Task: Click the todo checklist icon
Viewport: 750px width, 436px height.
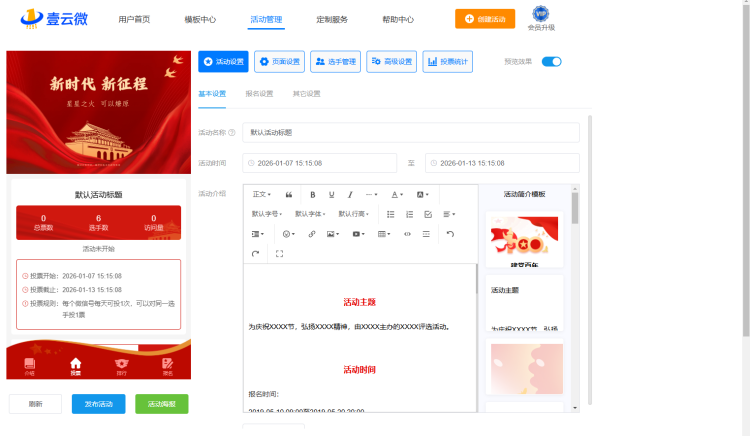Action: [x=428, y=214]
